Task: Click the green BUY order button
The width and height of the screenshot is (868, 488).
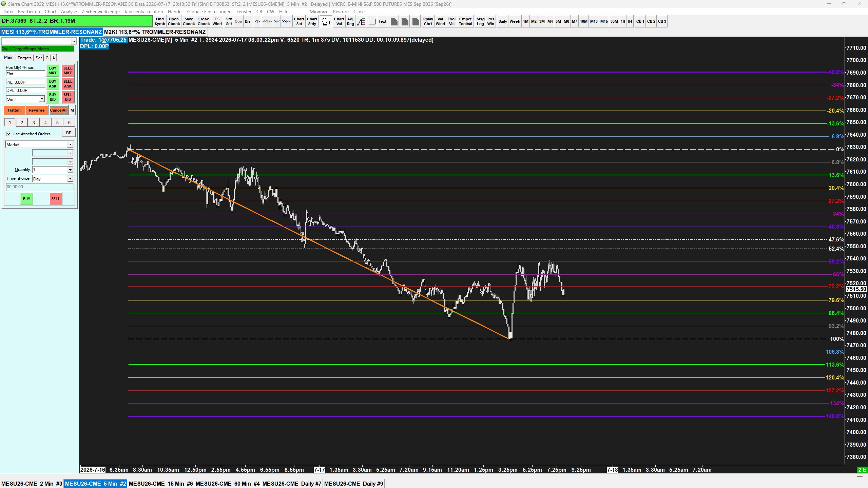Action: coord(26,199)
